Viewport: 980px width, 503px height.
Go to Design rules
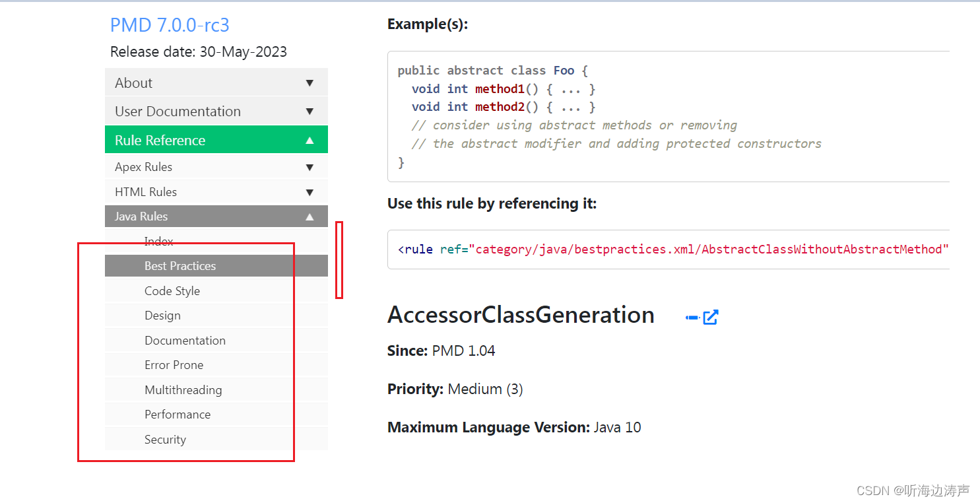point(216,316)
